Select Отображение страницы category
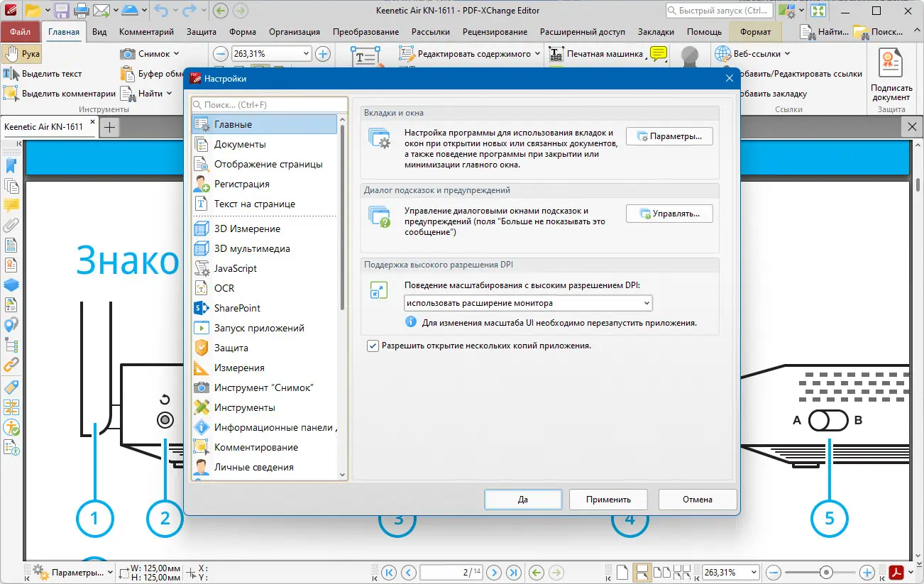Image resolution: width=924 pixels, height=584 pixels. [x=264, y=164]
